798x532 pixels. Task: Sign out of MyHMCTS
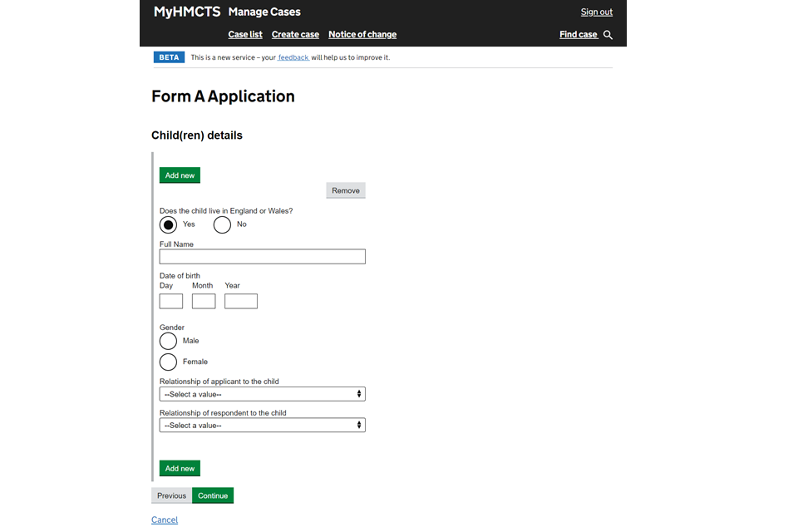597,12
